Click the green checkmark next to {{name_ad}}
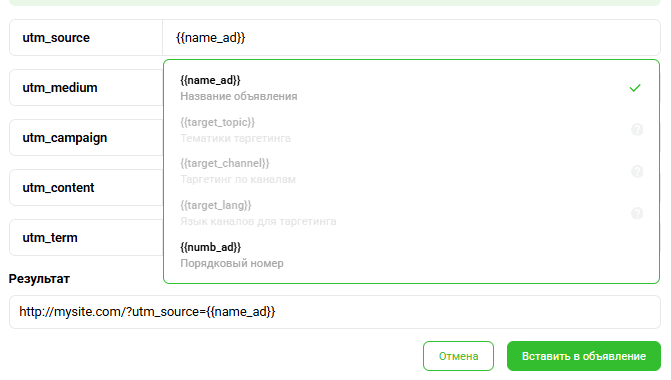Screen dimensions: 671x380 click(x=635, y=88)
